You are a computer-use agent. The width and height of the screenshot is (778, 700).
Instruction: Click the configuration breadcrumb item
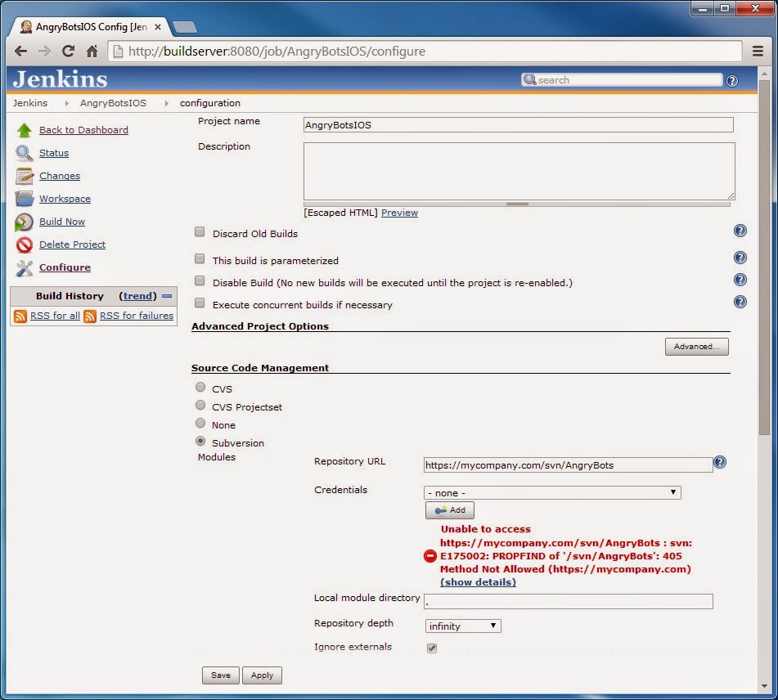[x=210, y=103]
